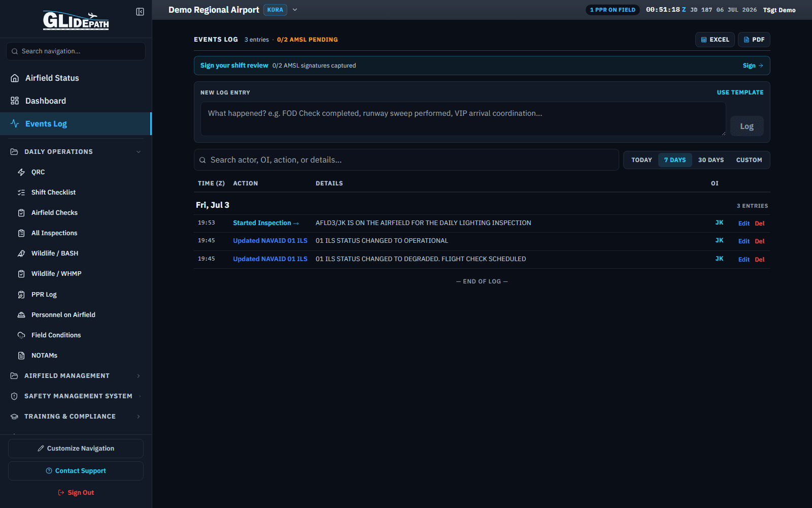Open Airfield Status page
The height and width of the screenshot is (508, 812).
pos(76,78)
